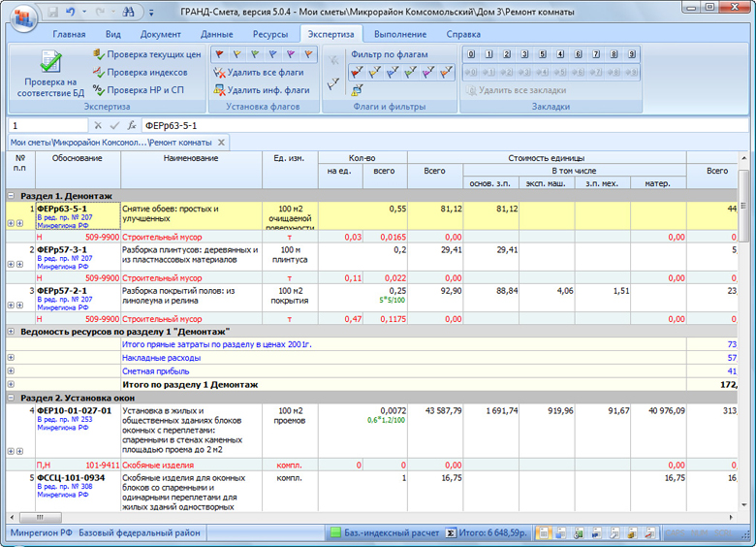Expand Итого по разделу 1 Демонтаж

[11, 384]
